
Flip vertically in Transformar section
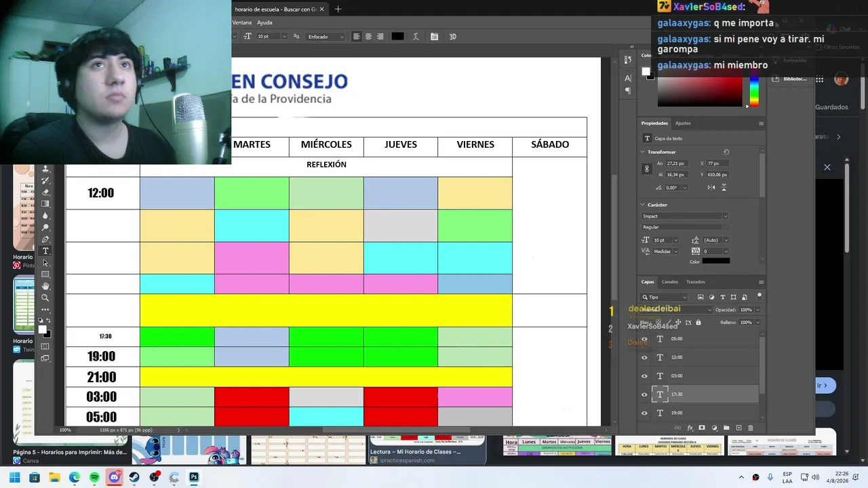pyautogui.click(x=724, y=187)
